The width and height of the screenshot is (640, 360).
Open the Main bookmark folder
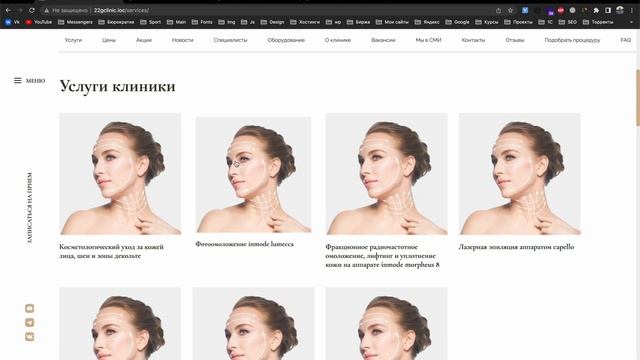point(176,22)
